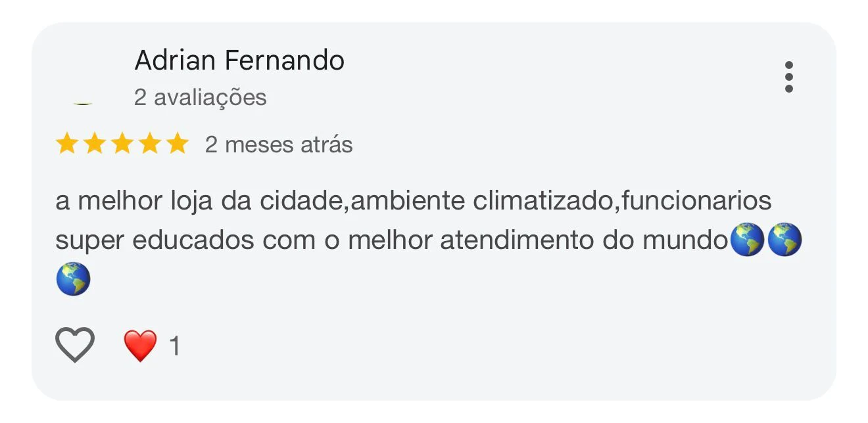Click the first globe emoji after "mundo"
The width and height of the screenshot is (868, 423).
pos(748,240)
